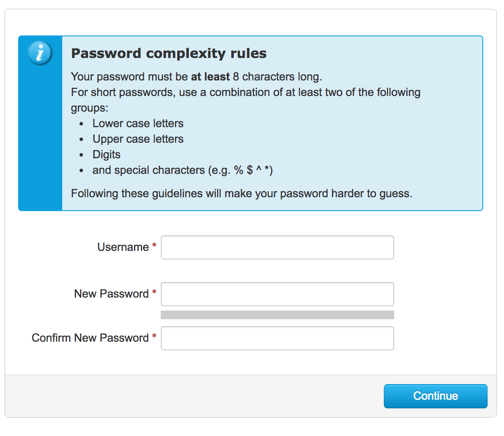Click the gray password strength bar
This screenshot has width=504, height=436.
tap(278, 315)
